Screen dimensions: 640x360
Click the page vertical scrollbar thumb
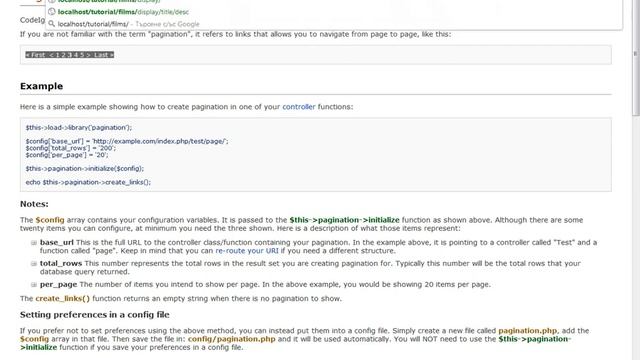[x=636, y=57]
